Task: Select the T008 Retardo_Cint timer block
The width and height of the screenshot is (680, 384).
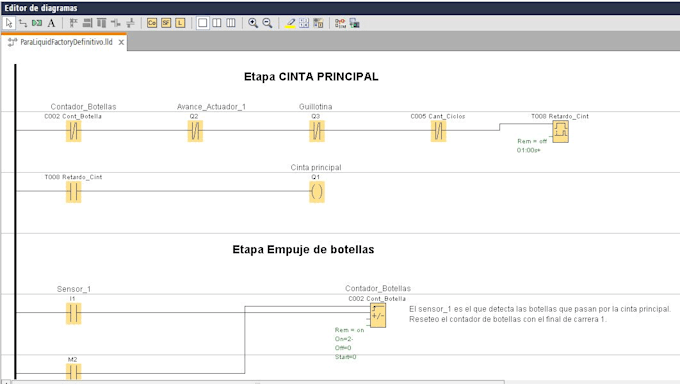Action: [x=560, y=131]
